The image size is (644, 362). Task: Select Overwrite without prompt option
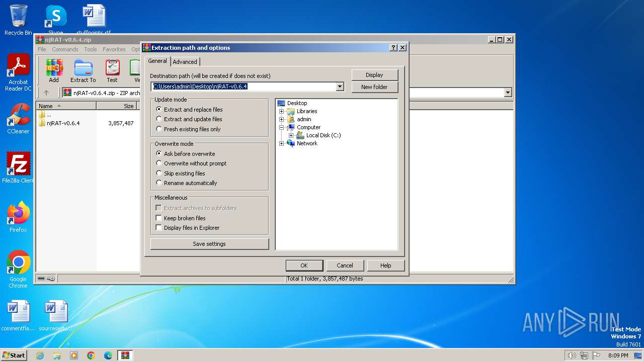point(159,163)
